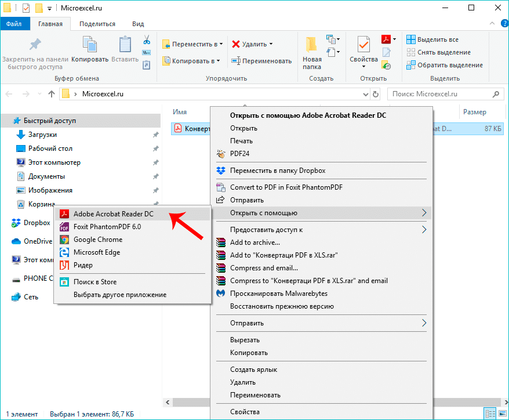
Task: Select Microsoft Edge from the app list
Action: point(97,252)
